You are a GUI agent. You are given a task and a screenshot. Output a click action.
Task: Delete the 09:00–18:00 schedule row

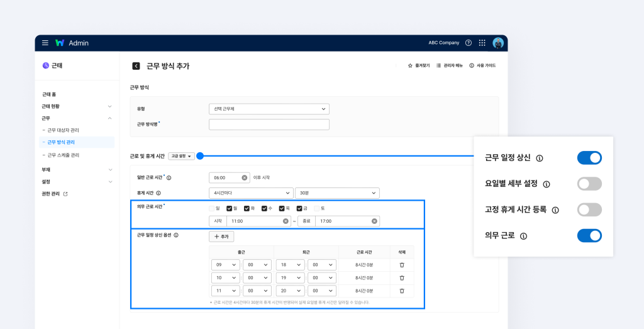coord(402,265)
